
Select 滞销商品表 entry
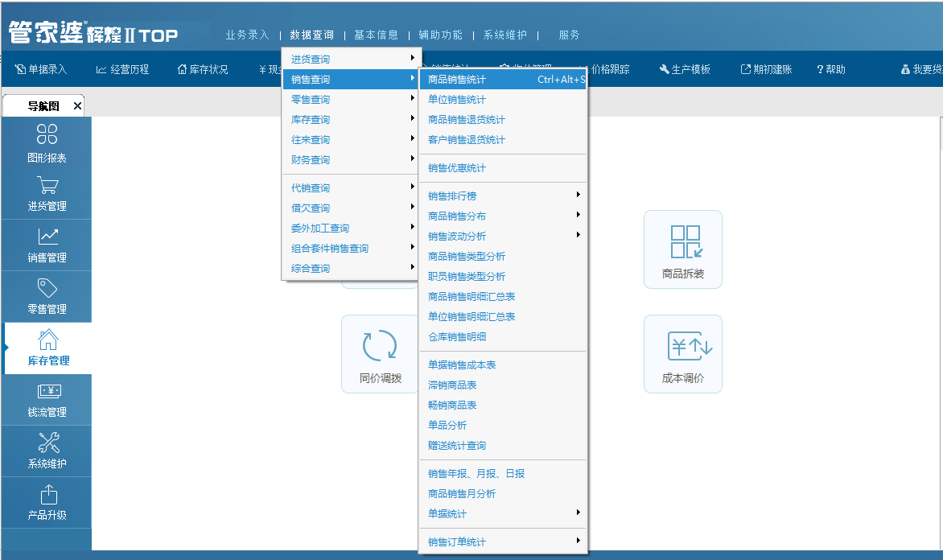coord(503,385)
